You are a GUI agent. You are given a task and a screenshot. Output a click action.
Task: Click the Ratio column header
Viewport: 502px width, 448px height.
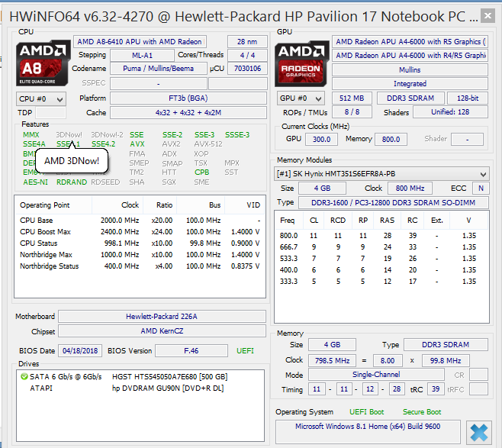pos(159,205)
